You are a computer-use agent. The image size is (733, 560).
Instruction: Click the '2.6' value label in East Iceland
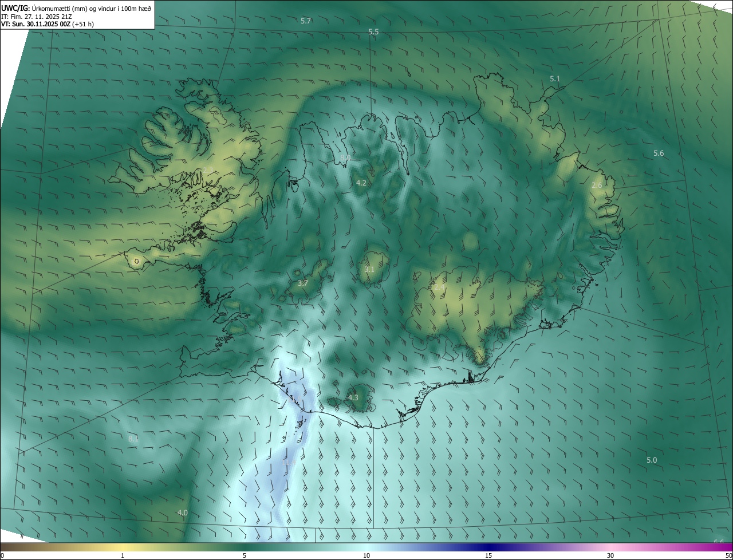[597, 185]
